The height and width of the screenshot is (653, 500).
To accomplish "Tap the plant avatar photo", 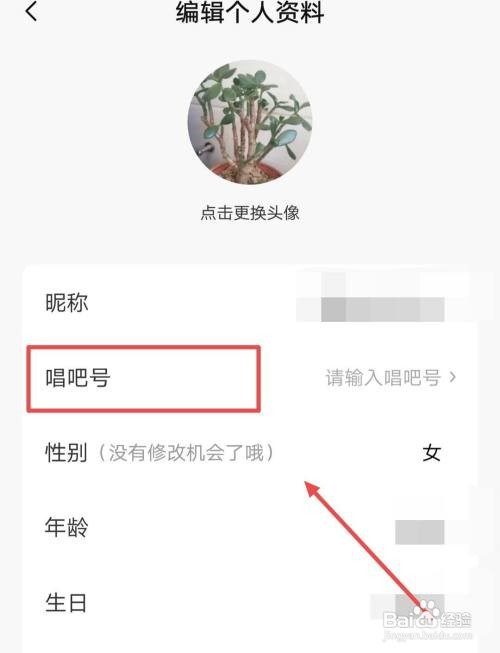I will (250, 122).
